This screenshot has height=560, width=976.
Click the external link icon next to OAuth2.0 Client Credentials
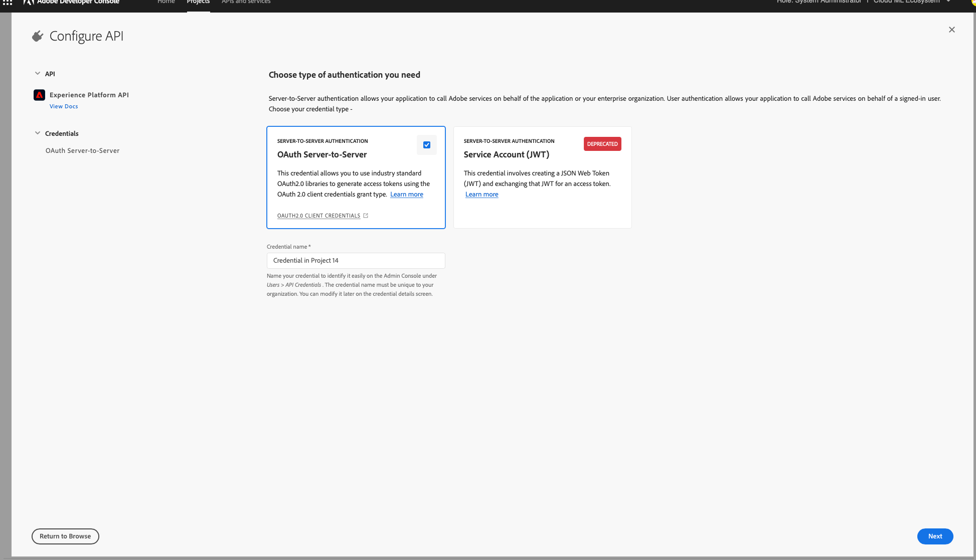[366, 216]
